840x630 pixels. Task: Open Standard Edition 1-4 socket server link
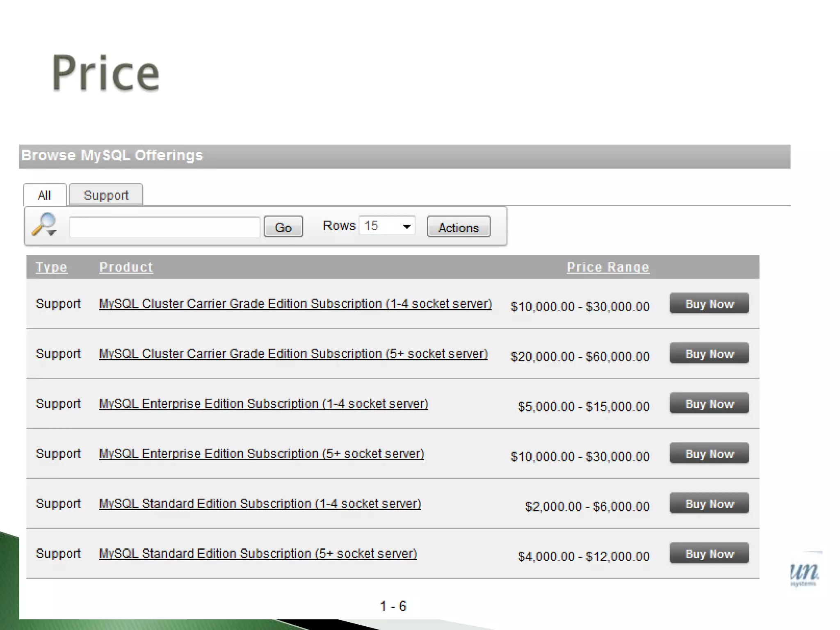[x=260, y=504]
